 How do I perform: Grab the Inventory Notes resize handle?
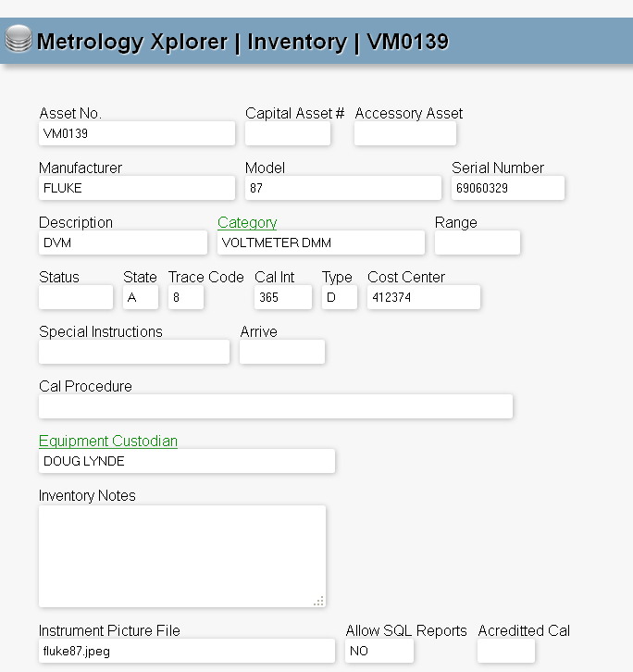click(319, 601)
